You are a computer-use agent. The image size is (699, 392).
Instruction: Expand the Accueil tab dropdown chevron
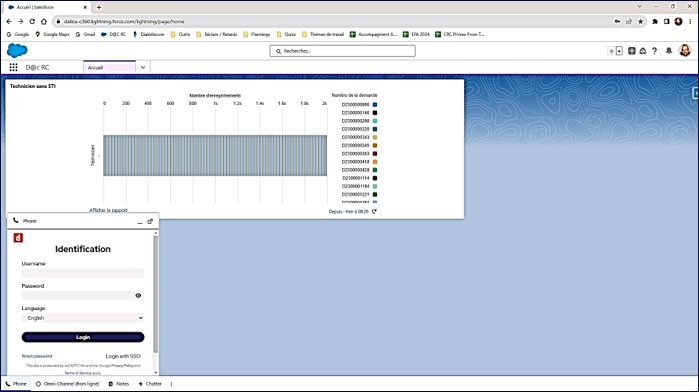click(x=143, y=67)
